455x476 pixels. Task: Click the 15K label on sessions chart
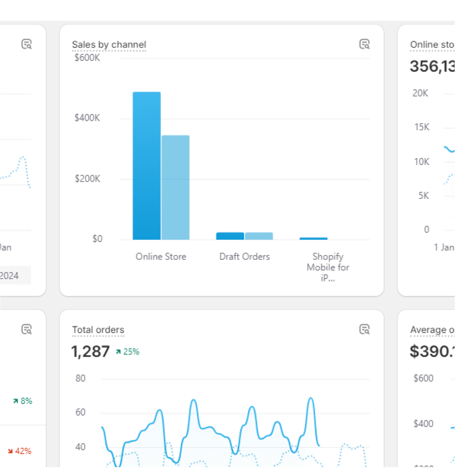pos(422,127)
